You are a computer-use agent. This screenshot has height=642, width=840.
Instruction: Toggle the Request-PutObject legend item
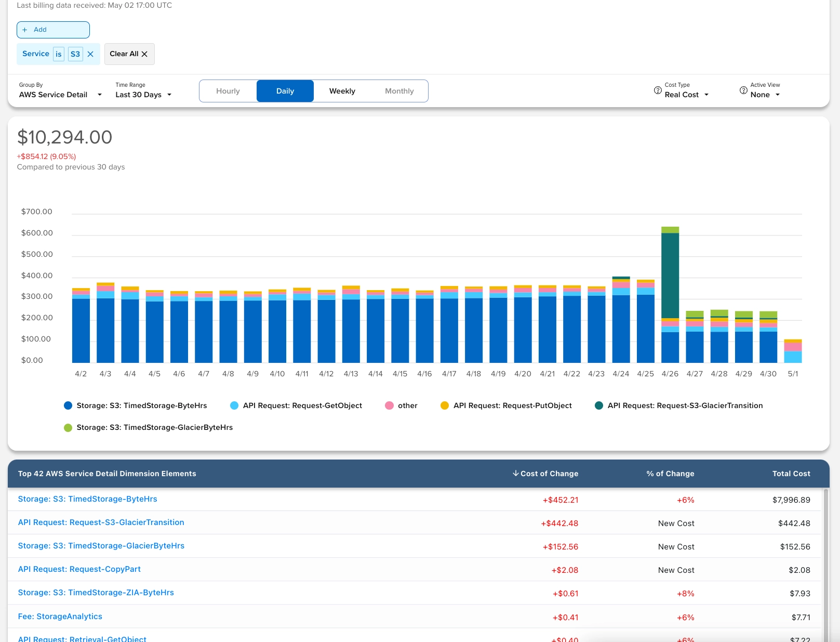pyautogui.click(x=506, y=405)
